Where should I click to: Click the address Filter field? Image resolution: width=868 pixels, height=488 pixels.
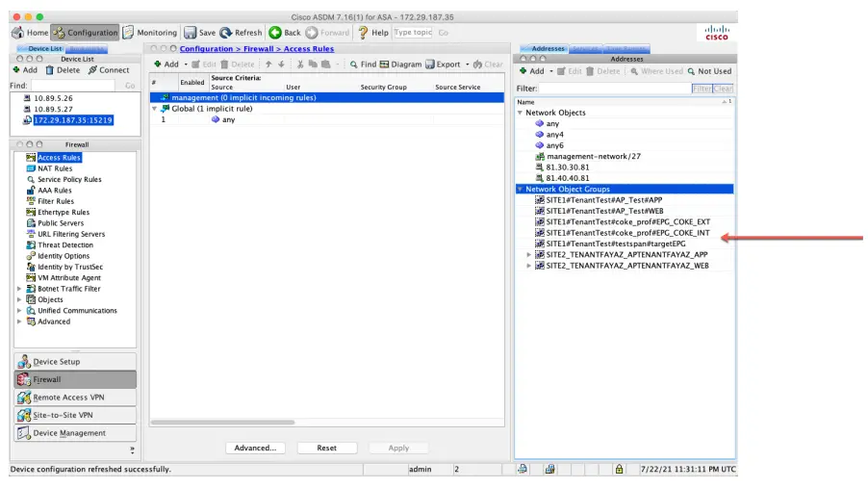point(615,89)
